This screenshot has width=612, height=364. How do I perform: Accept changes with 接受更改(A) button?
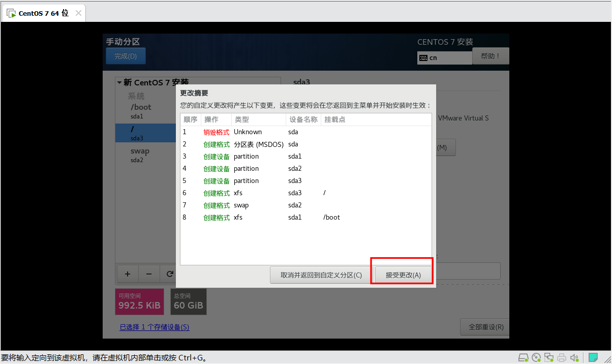[403, 275]
